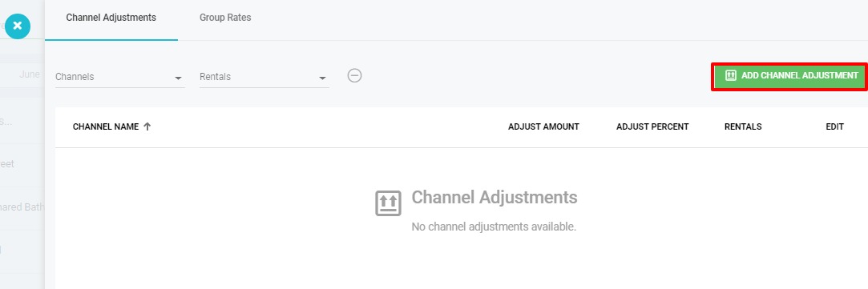Click the Rentals column header in the table
The width and height of the screenshot is (868, 289).
[x=743, y=126]
